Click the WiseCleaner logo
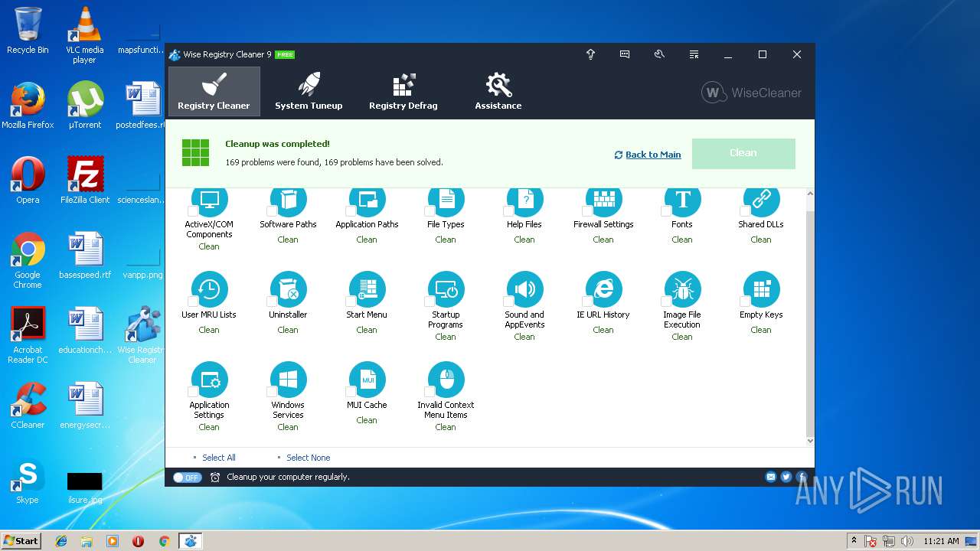980x551 pixels. (x=752, y=93)
